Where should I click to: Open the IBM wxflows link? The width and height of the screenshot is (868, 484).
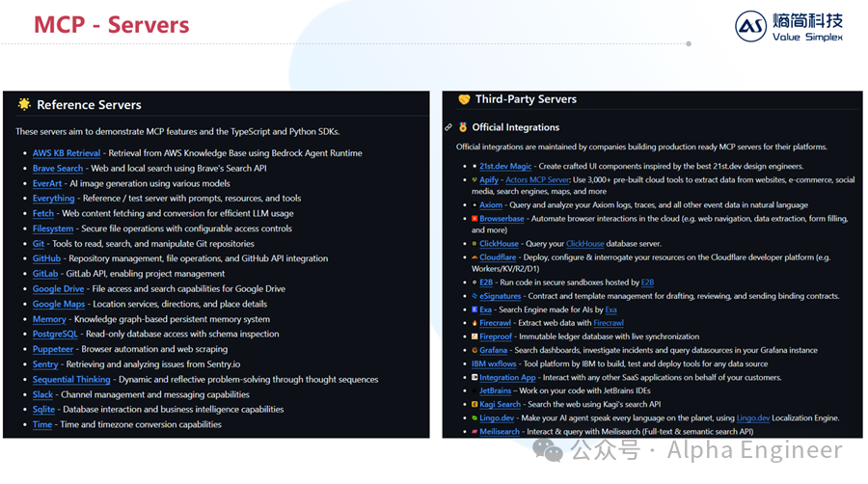coord(494,364)
